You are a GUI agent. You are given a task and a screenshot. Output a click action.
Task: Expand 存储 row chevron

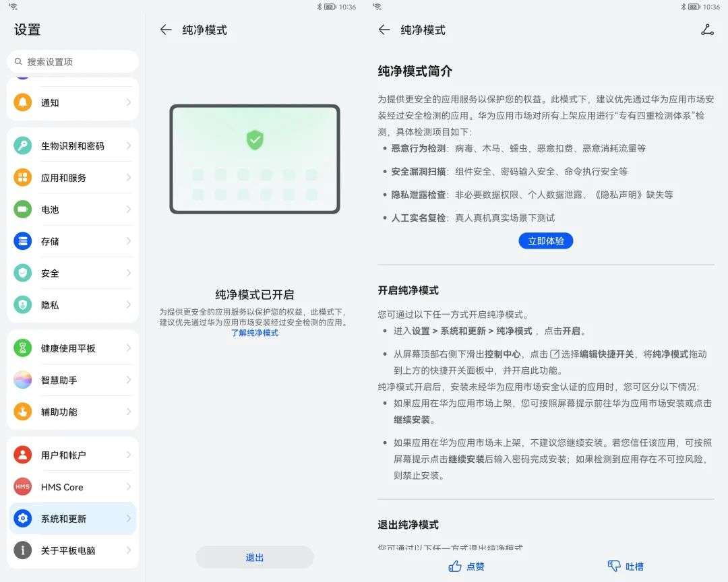pos(129,241)
